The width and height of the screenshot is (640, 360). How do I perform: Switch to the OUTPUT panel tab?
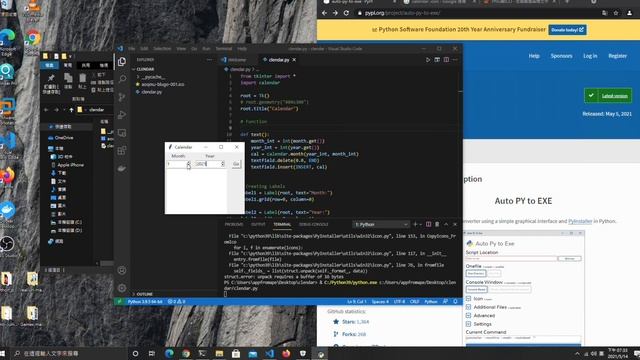tap(258, 224)
